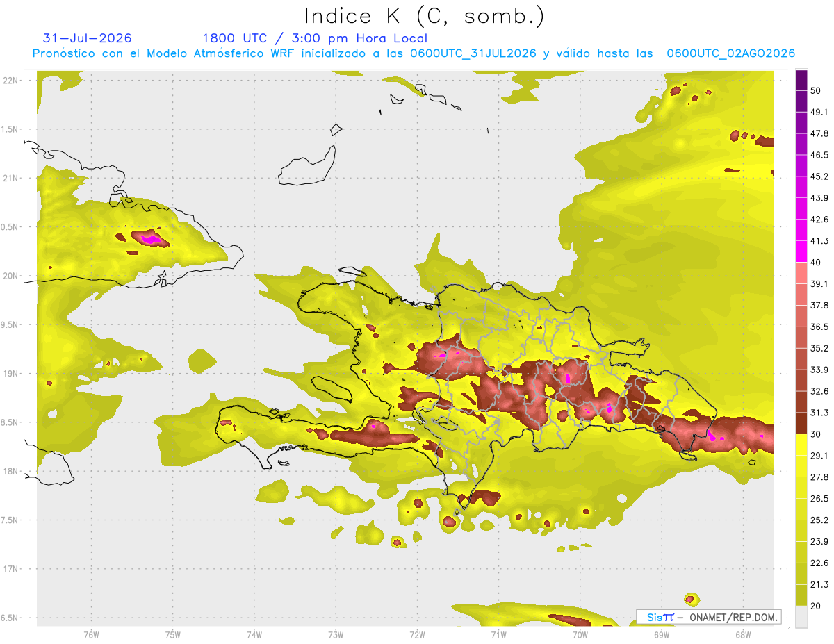Click the latitude label "19N"
Screen dimensions: 834x644
coord(11,374)
